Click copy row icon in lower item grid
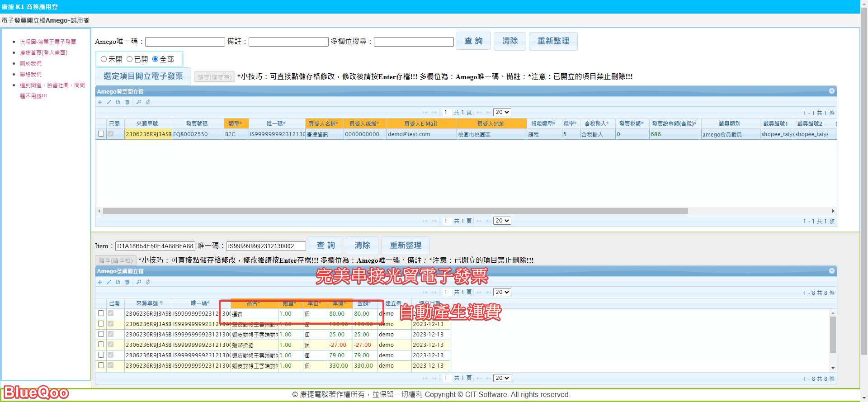The width and height of the screenshot is (868, 402). point(118,282)
